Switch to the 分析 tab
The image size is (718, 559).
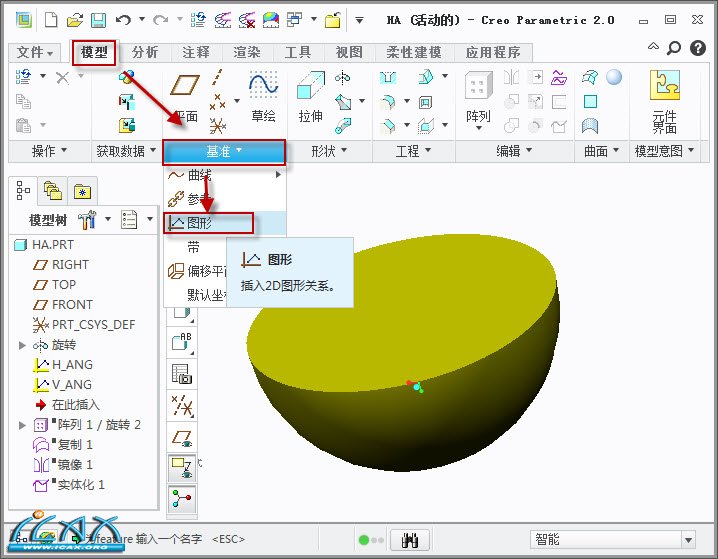click(x=145, y=53)
